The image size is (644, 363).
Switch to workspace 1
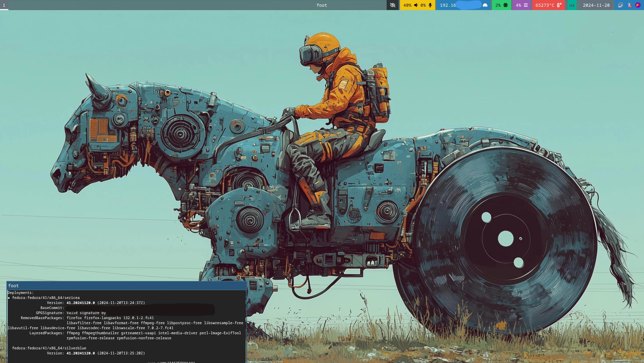[4, 5]
